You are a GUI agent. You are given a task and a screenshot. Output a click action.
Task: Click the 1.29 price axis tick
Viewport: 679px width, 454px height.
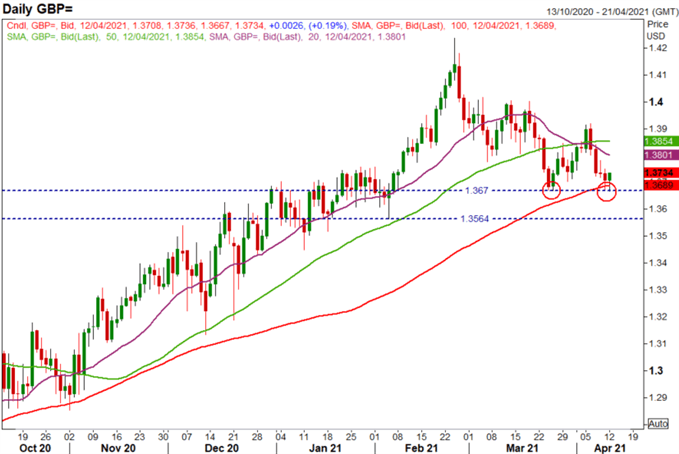click(658, 397)
